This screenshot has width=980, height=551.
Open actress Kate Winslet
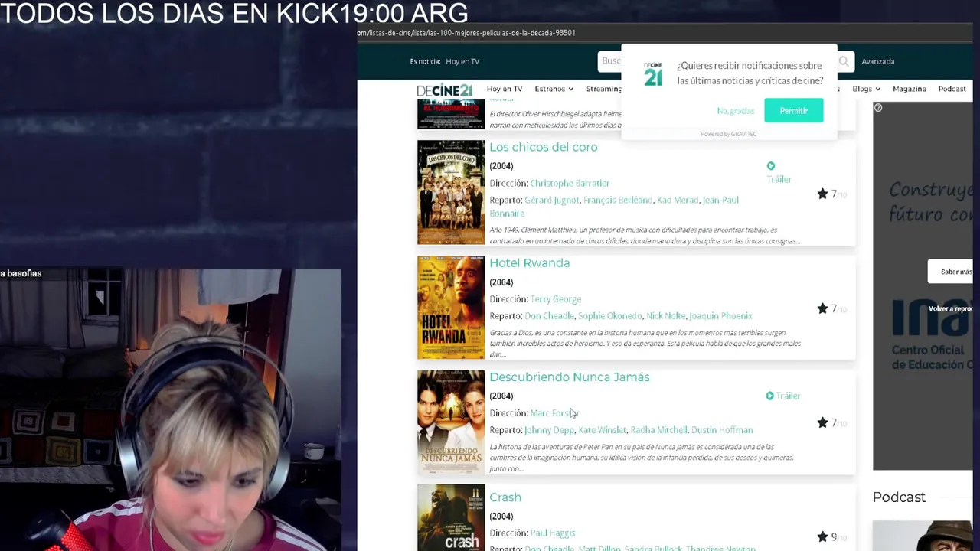pos(602,429)
